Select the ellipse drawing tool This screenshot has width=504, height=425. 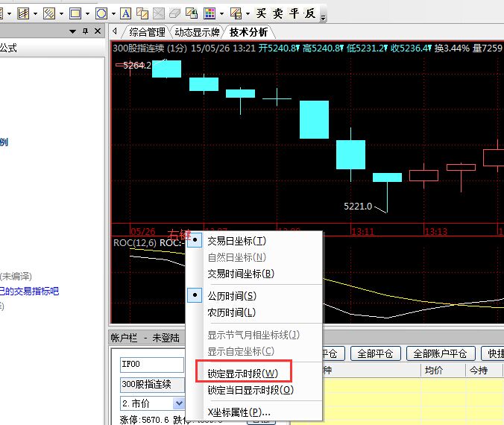tap(101, 13)
